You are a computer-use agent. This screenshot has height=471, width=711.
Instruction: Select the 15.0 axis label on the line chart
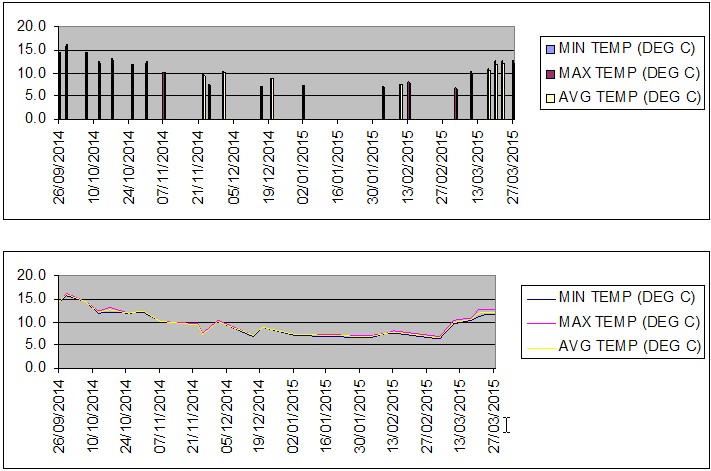32,299
